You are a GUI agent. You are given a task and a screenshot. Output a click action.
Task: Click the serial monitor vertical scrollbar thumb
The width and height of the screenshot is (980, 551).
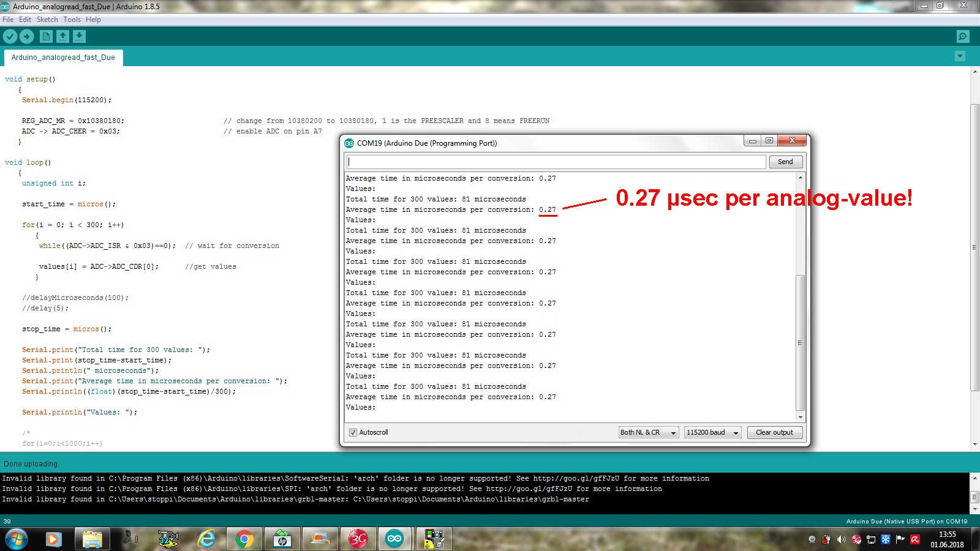click(x=800, y=343)
